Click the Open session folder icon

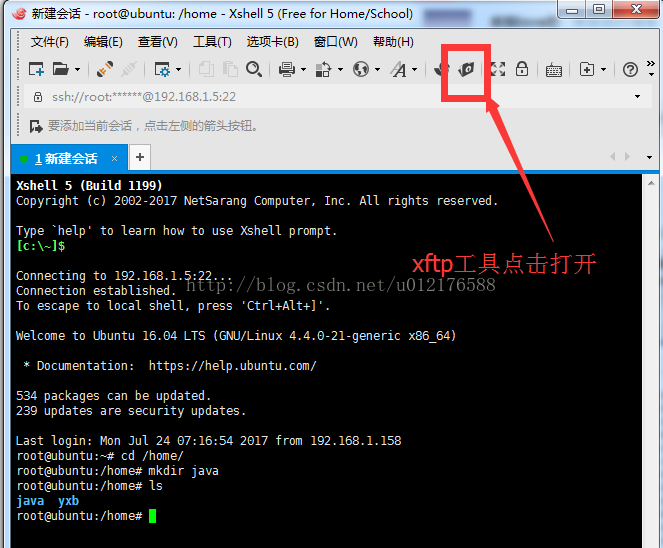coord(60,69)
